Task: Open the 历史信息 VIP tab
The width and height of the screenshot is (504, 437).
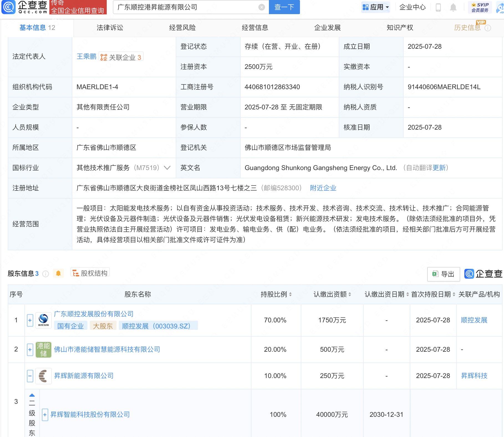Action: (467, 28)
